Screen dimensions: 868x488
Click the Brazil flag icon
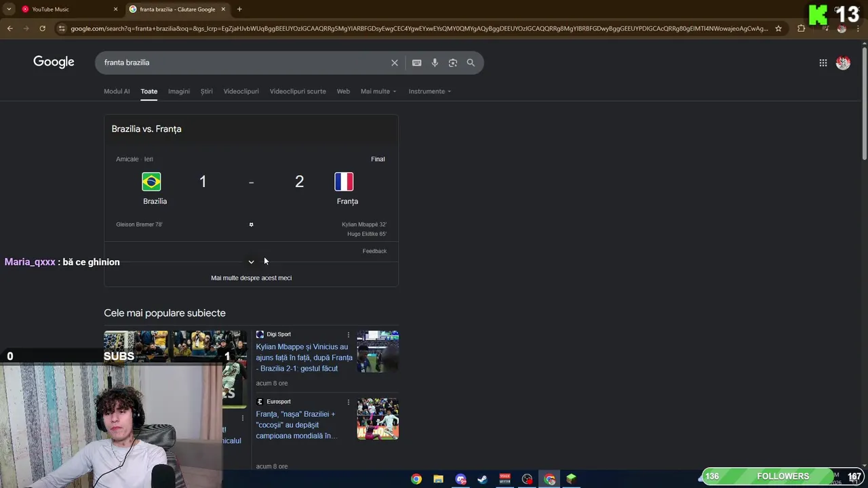click(x=151, y=182)
